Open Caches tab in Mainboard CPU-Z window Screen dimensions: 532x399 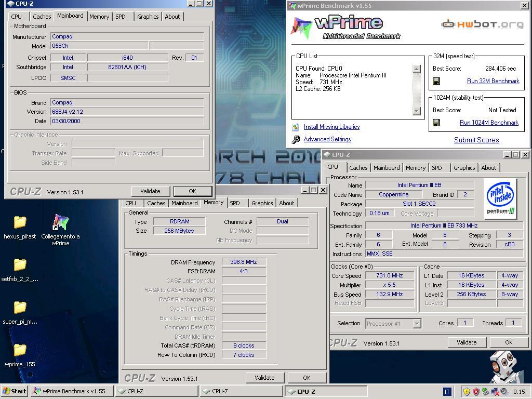(x=42, y=17)
